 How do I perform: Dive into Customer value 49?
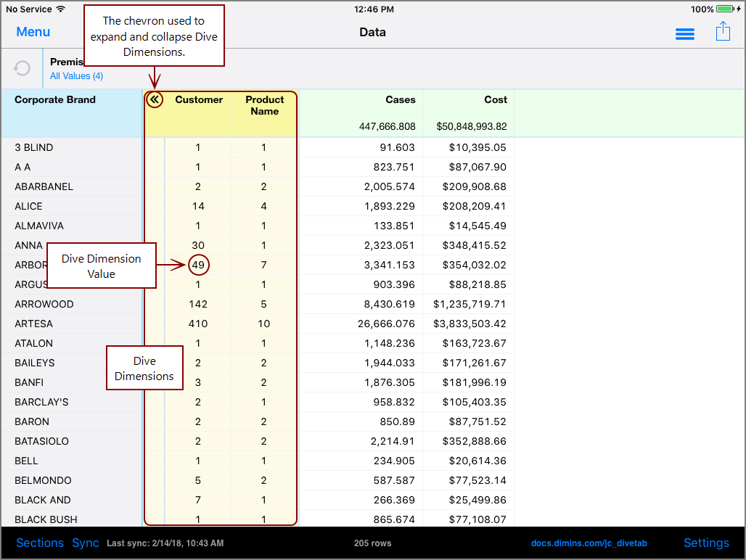[x=198, y=265]
